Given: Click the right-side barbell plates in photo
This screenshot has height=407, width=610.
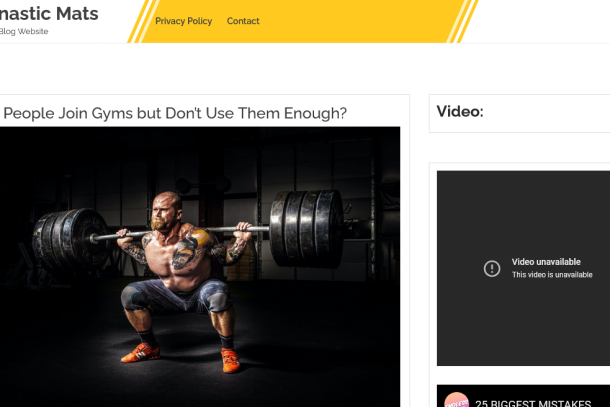Looking at the screenshot, I should coord(307,228).
